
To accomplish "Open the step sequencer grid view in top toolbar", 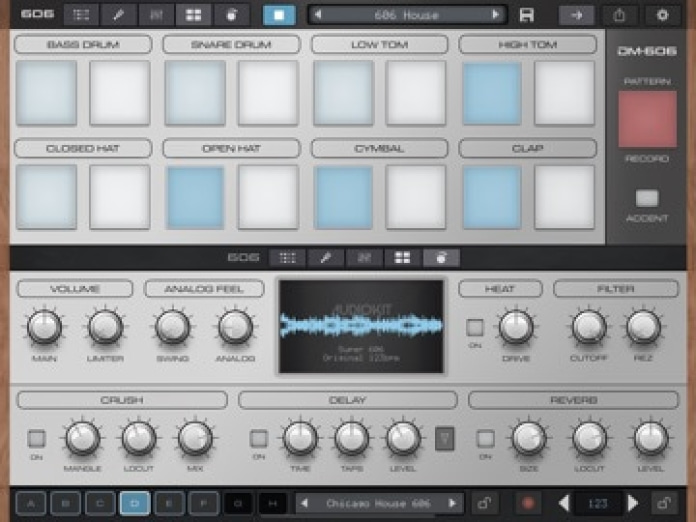I will click(81, 15).
